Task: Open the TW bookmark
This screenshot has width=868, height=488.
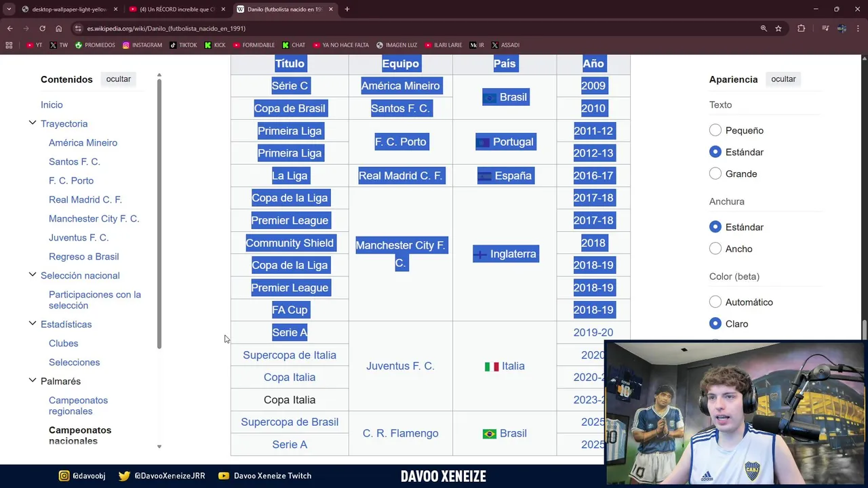Action: click(x=59, y=45)
